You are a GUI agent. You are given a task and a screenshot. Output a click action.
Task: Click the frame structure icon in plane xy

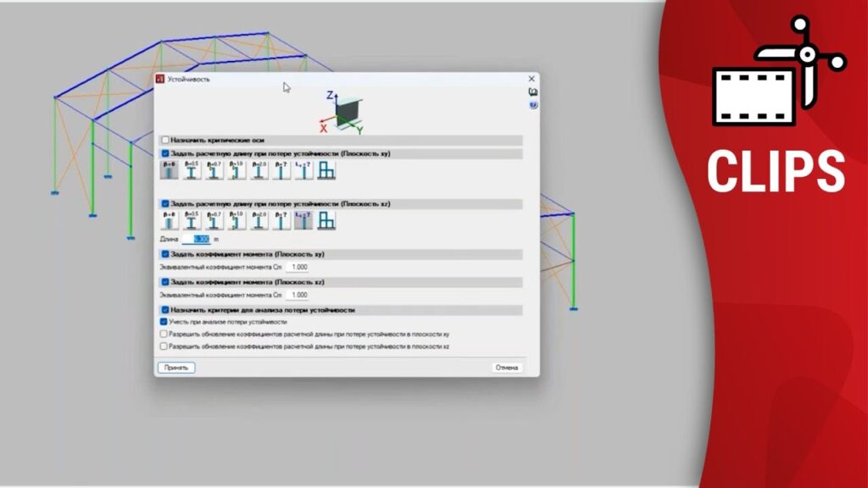coord(325,170)
